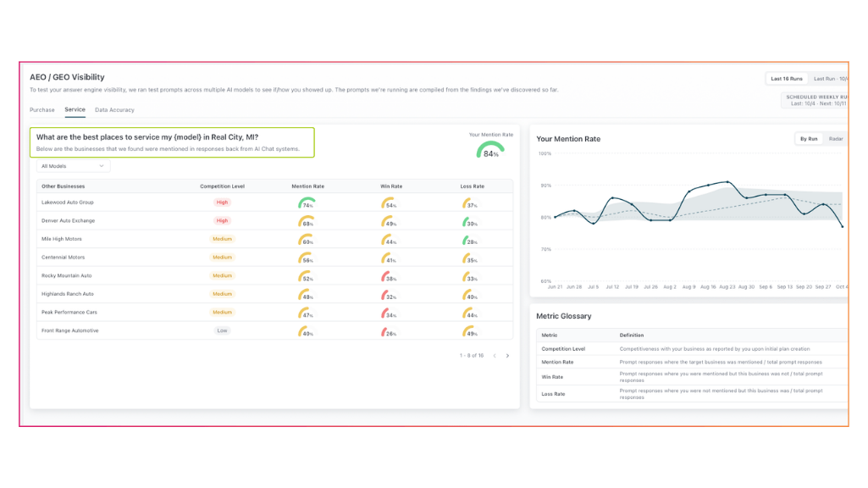Click Denver Auto Exchange's High badge

pyautogui.click(x=222, y=220)
